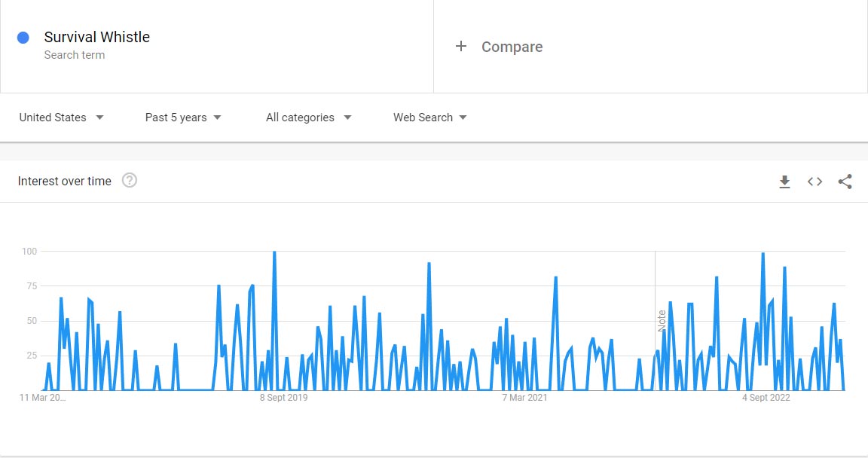Download the interest over time data

[x=784, y=182]
